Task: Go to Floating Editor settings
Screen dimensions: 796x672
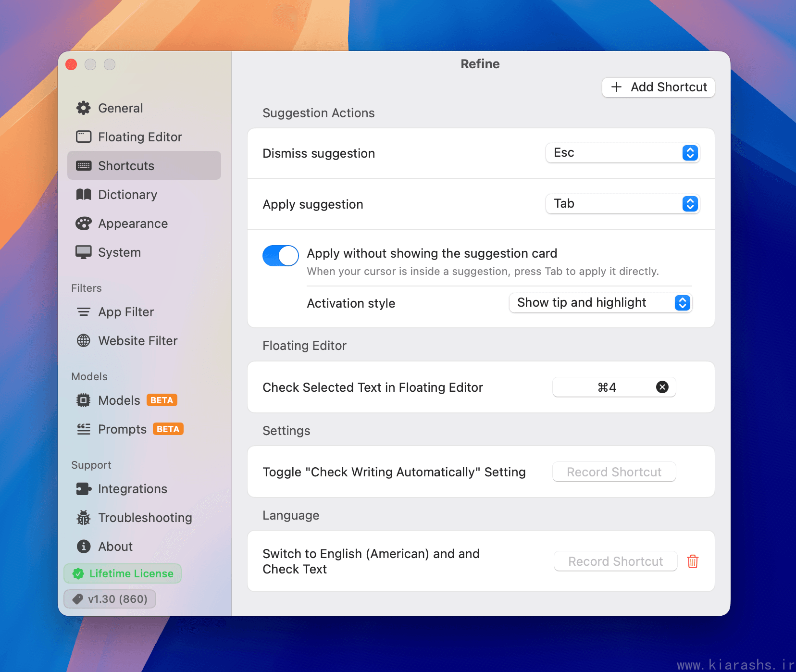Action: tap(144, 137)
